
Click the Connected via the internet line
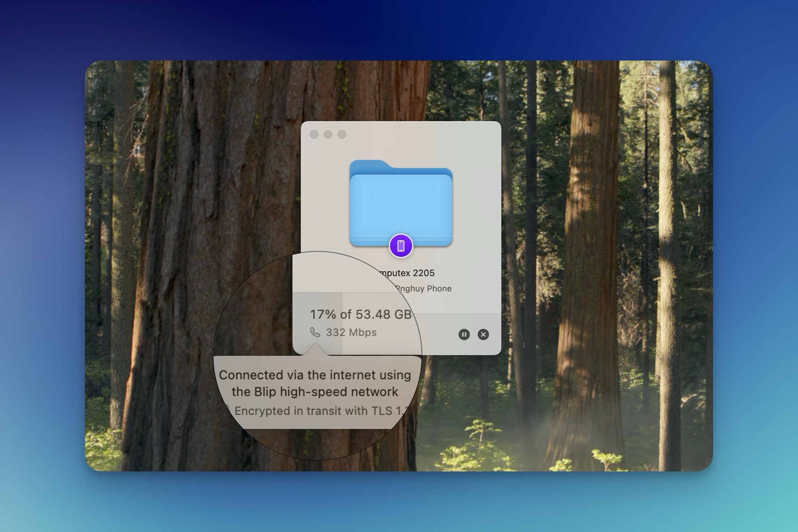[x=315, y=375]
